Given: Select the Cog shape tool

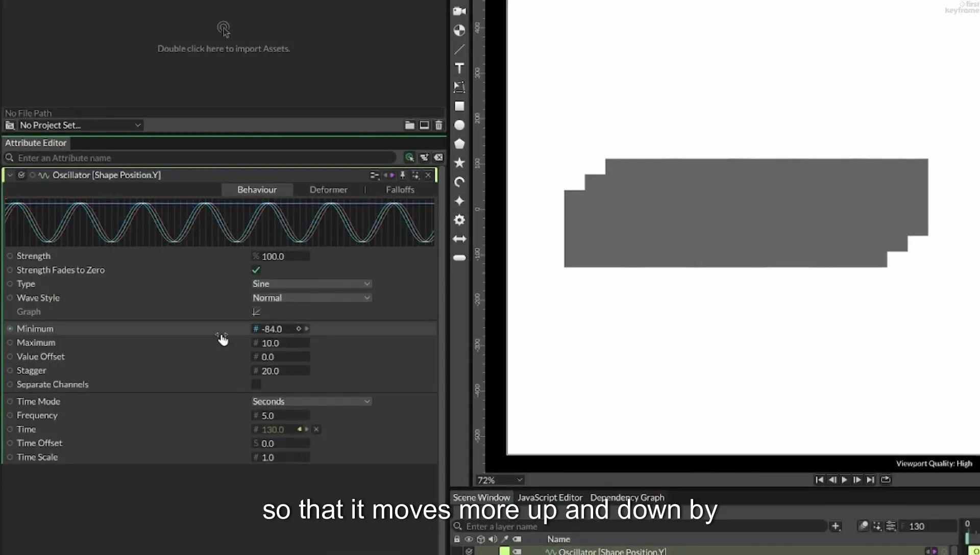Looking at the screenshot, I should (x=459, y=220).
